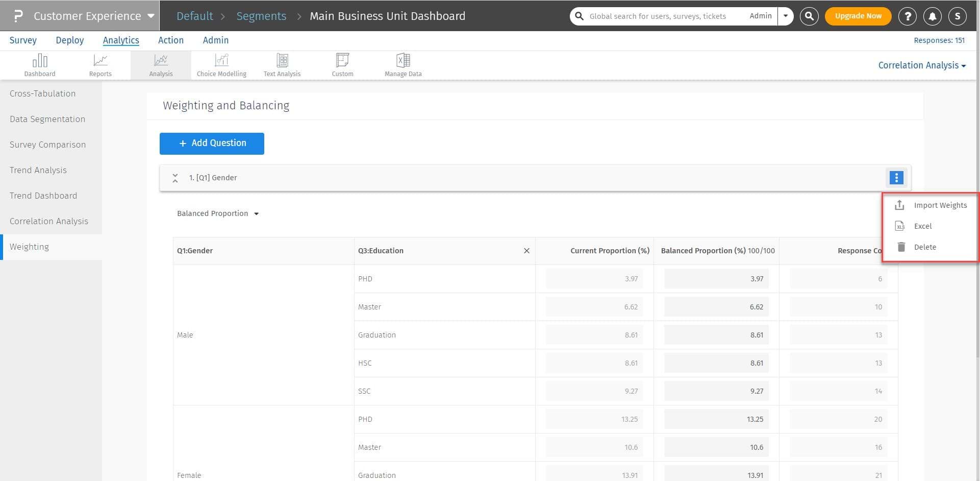The width and height of the screenshot is (980, 481).
Task: Choose Import Weights from the menu
Action: point(940,205)
